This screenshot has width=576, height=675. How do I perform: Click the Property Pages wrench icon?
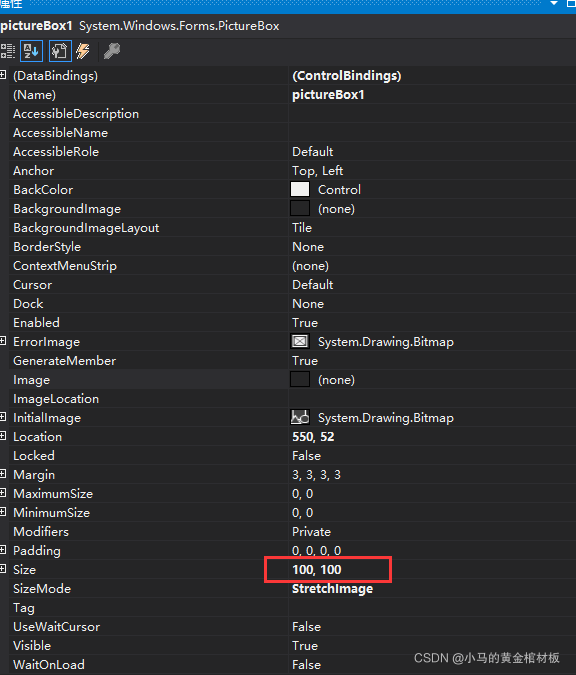[112, 51]
